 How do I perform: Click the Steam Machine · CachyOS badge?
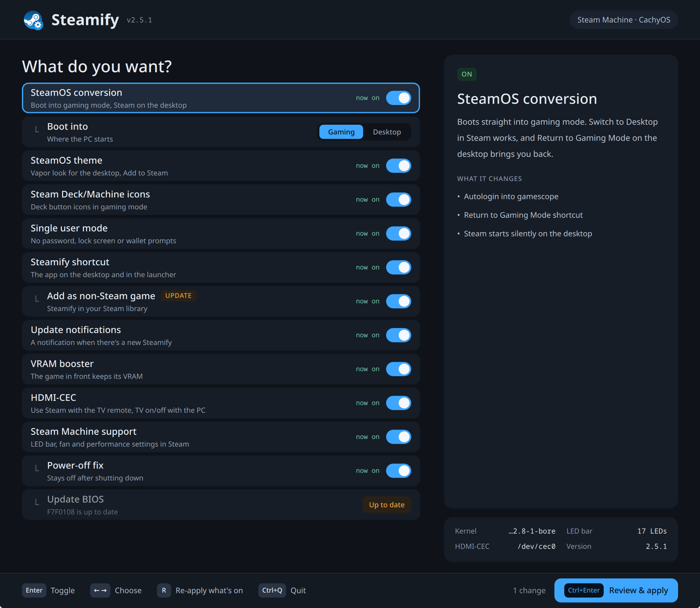click(x=624, y=20)
